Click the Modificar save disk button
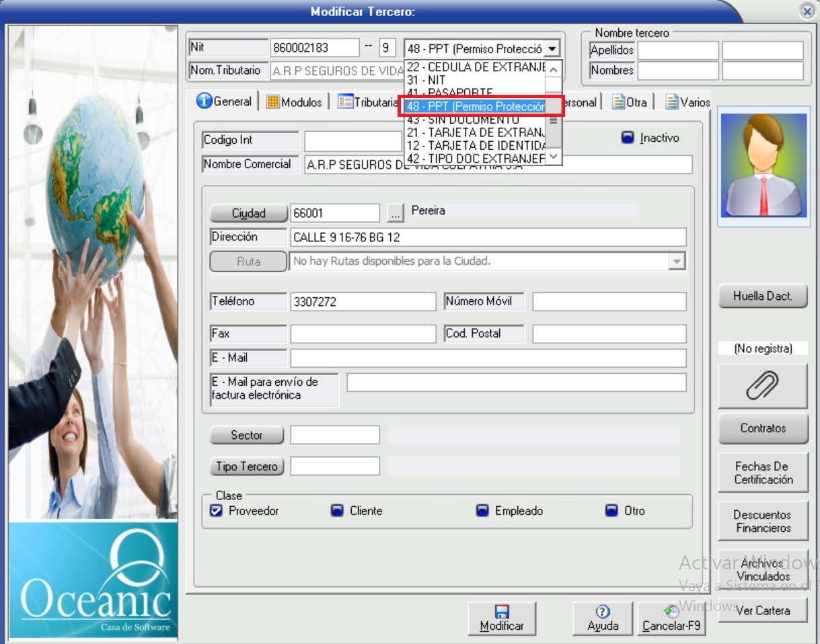Viewport: 820px width, 644px height. pos(502,618)
